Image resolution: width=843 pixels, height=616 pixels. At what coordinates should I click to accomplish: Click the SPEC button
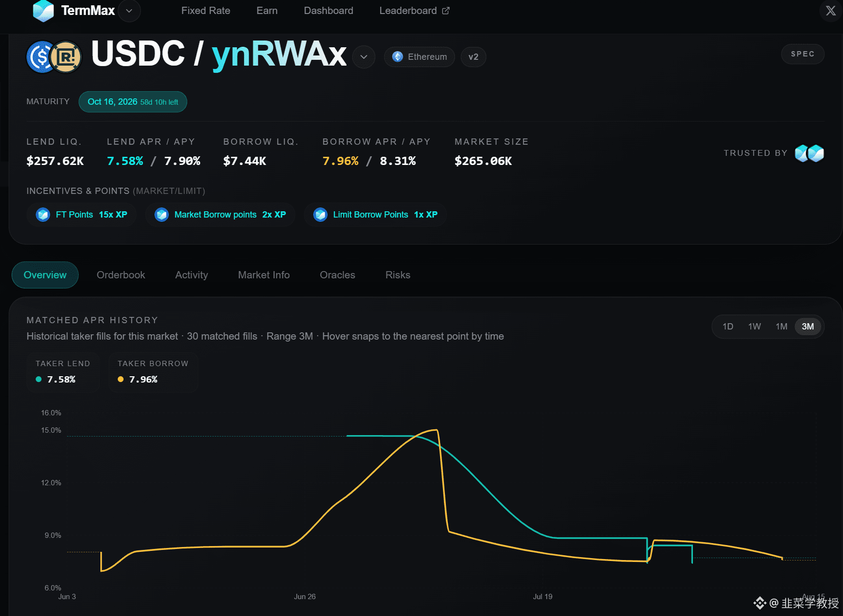802,54
